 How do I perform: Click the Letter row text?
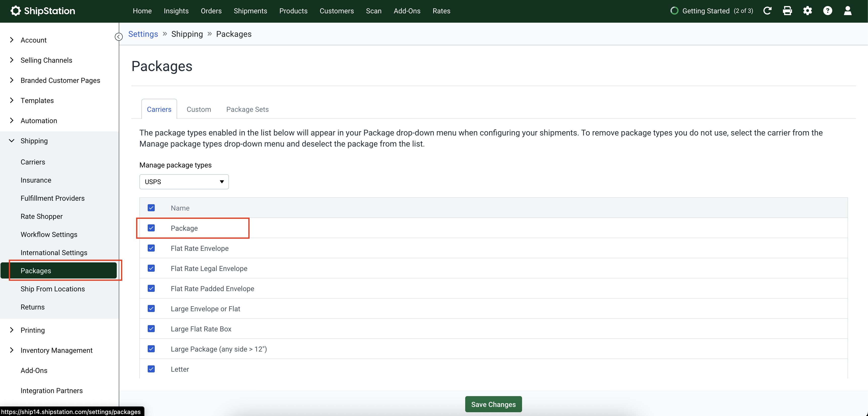coord(180,369)
